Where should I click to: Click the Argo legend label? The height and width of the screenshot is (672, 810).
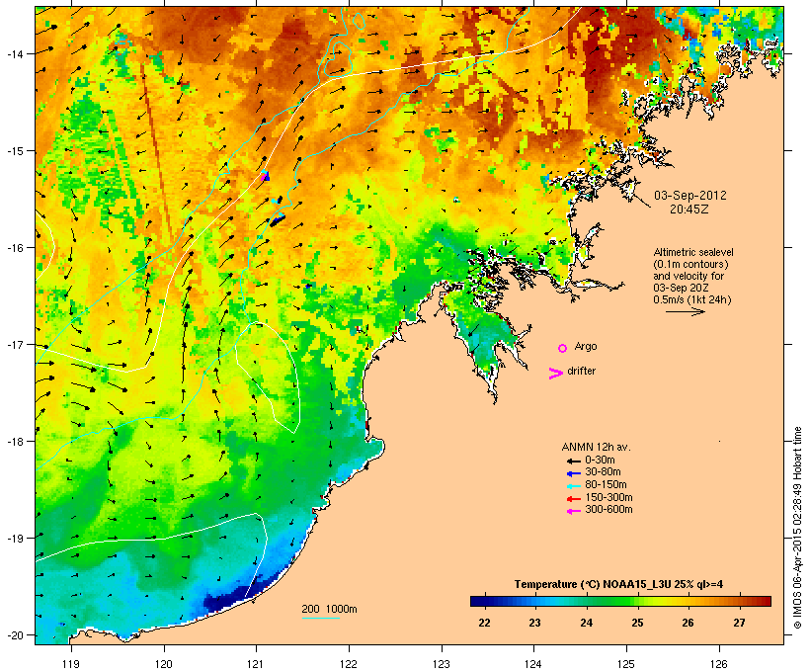(586, 346)
